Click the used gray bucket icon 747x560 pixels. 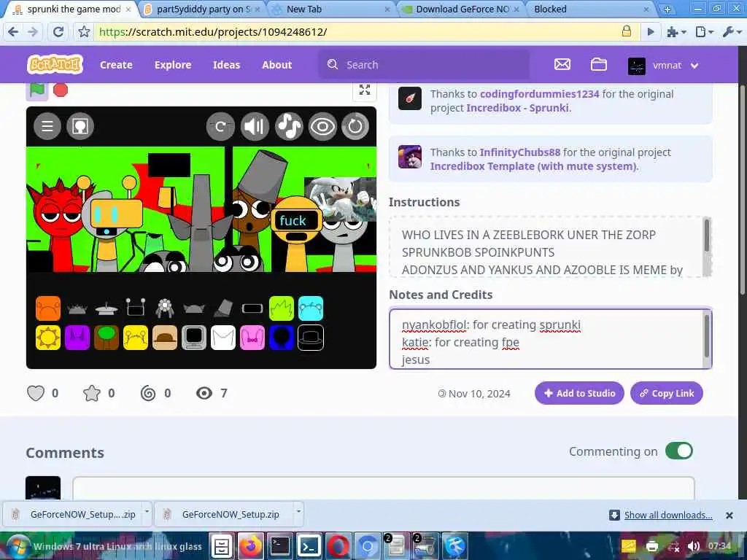coord(223,308)
